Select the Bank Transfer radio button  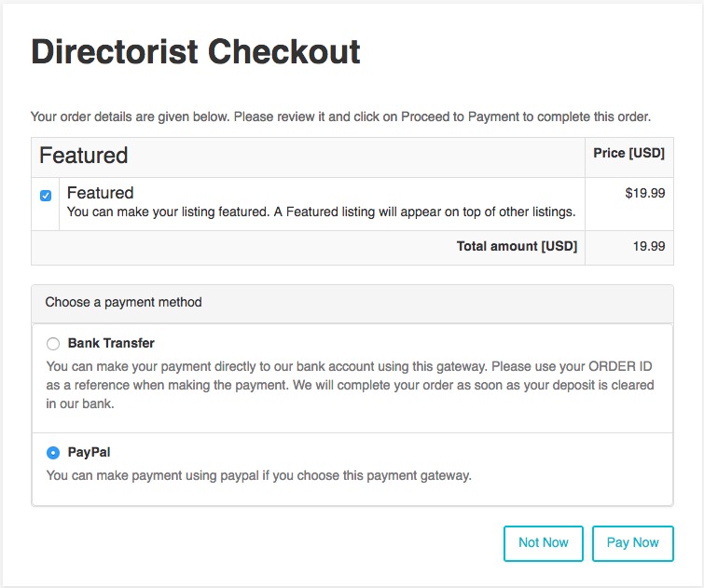point(53,344)
